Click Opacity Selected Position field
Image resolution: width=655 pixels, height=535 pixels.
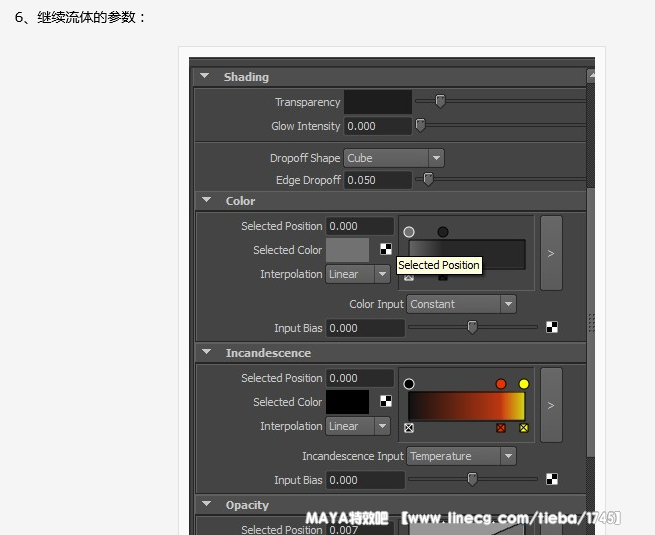point(360,529)
